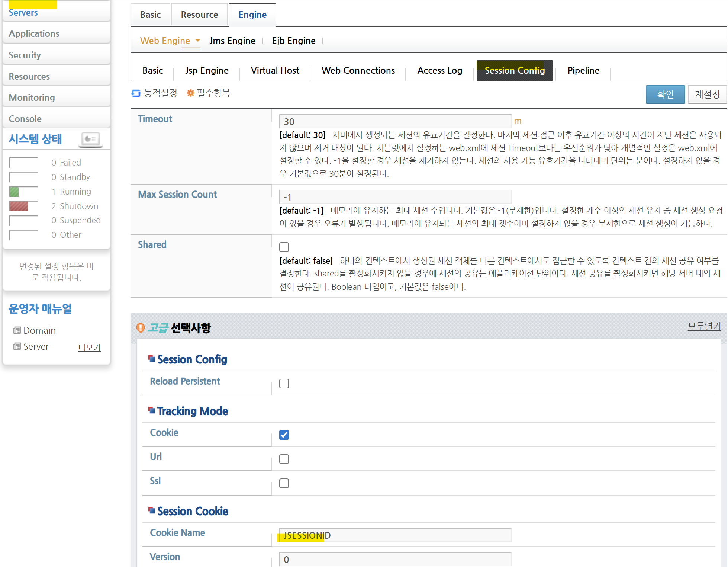This screenshot has height=567, width=728.
Task: Enable the Url tracking mode checkbox
Action: 284,459
